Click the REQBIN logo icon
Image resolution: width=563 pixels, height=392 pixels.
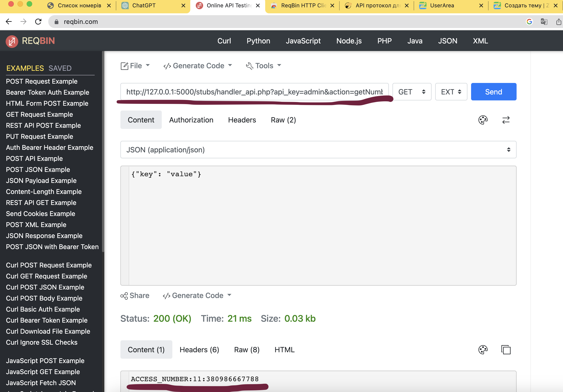pos(12,41)
